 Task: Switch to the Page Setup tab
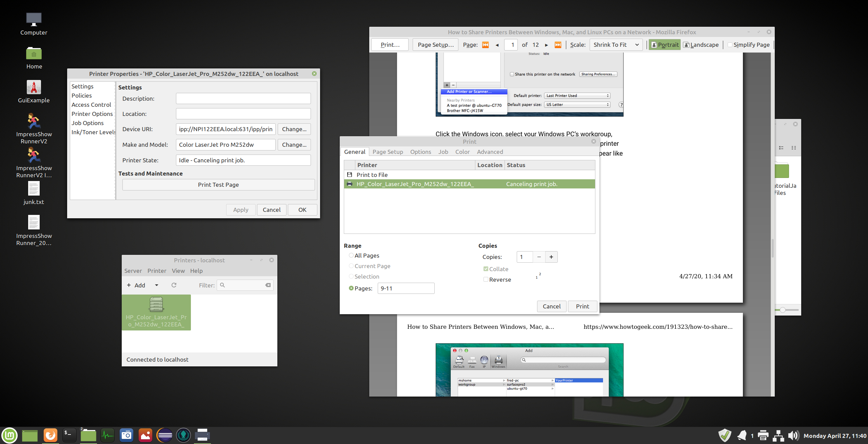[x=388, y=152]
